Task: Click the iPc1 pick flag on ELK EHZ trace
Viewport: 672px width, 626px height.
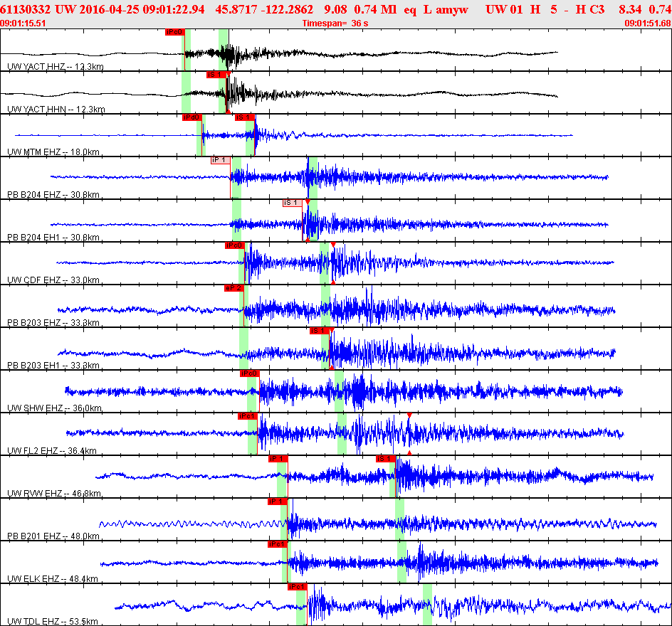Action: pos(278,544)
